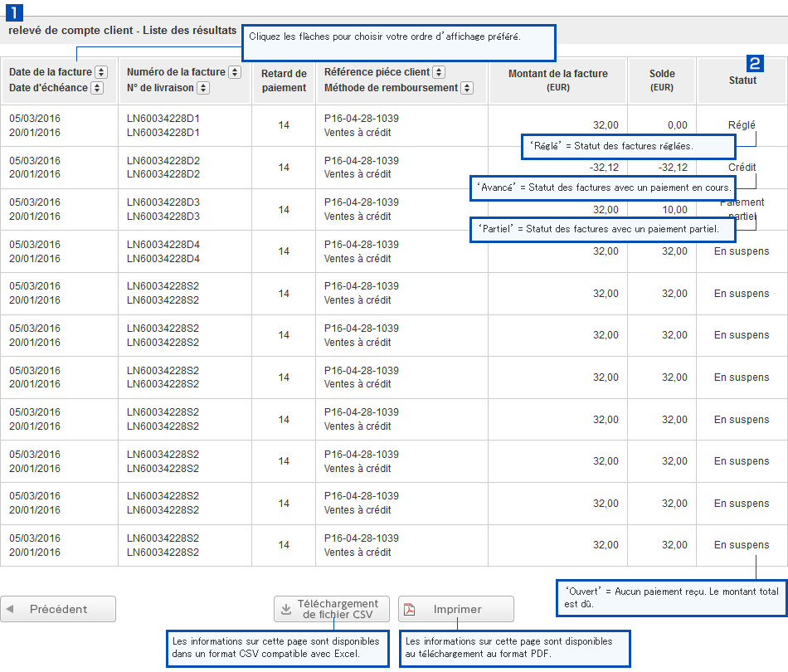Select the Statut column header
The width and height of the screenshot is (788, 672).
pos(742,80)
